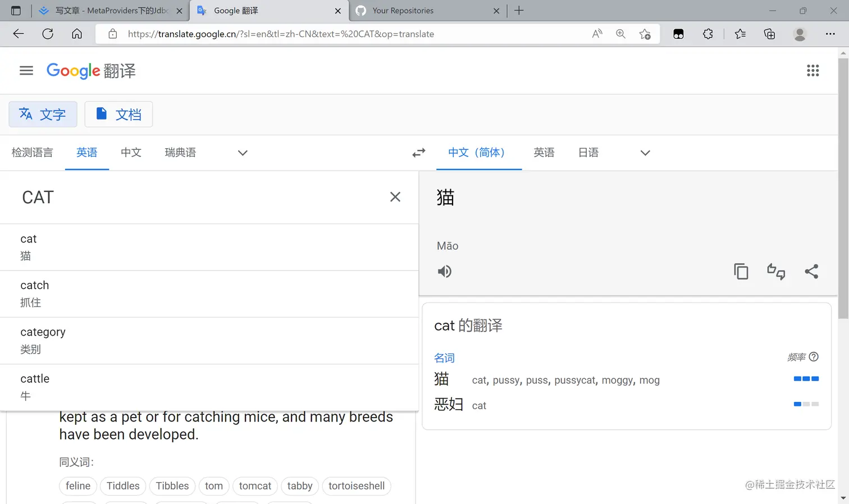849x504 pixels.
Task: View site information lock icon
Action: pyautogui.click(x=113, y=34)
